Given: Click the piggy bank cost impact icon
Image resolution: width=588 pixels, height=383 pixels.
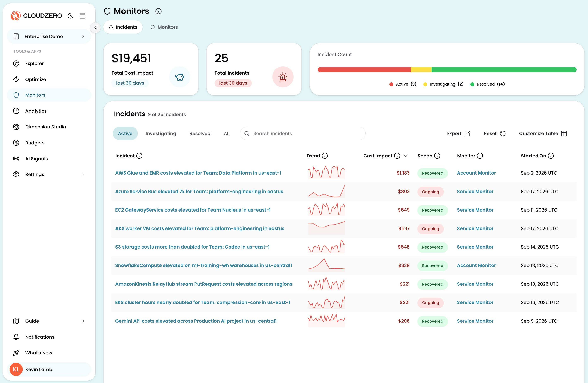Looking at the screenshot, I should pyautogui.click(x=180, y=77).
